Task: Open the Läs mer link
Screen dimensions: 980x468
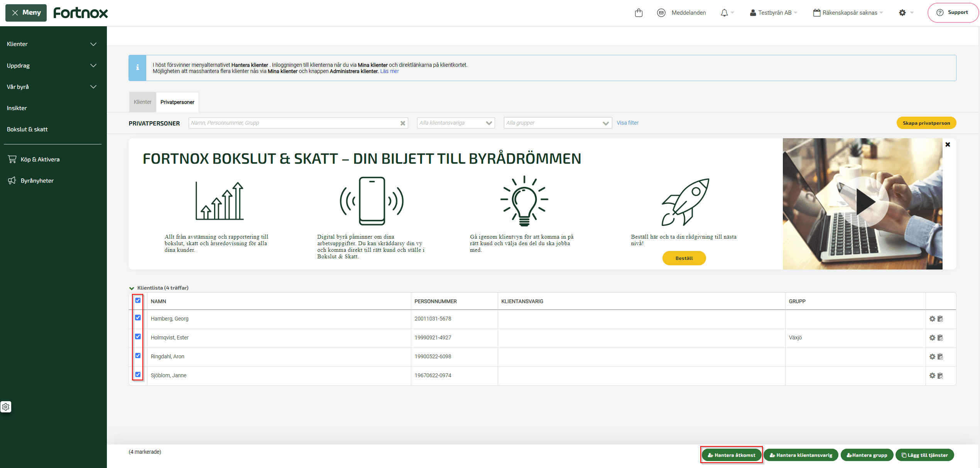Action: click(x=389, y=71)
